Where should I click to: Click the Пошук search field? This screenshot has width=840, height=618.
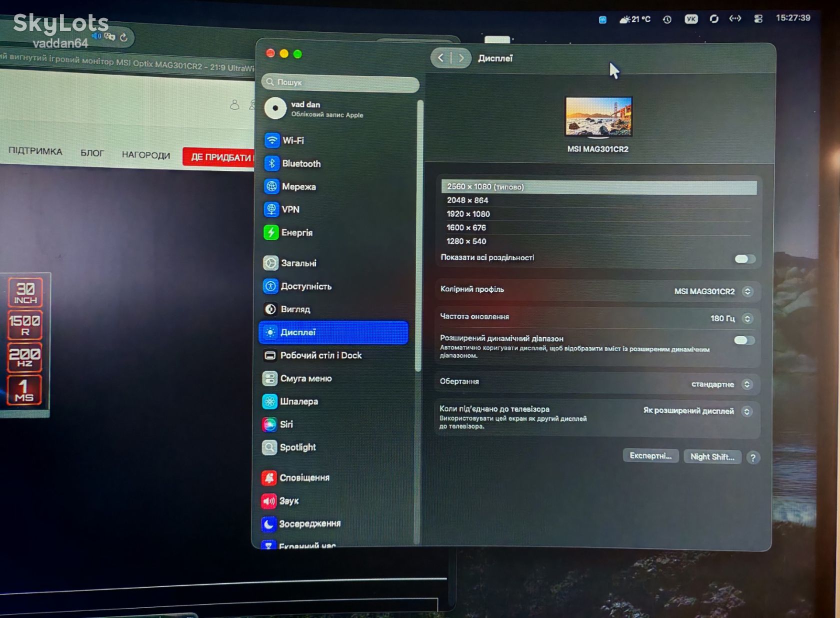[x=340, y=82]
